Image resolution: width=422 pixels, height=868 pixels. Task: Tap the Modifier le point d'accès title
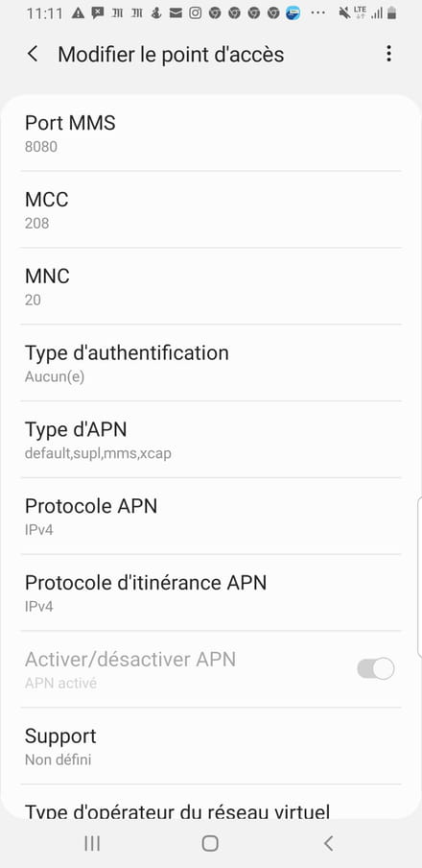pyautogui.click(x=171, y=54)
